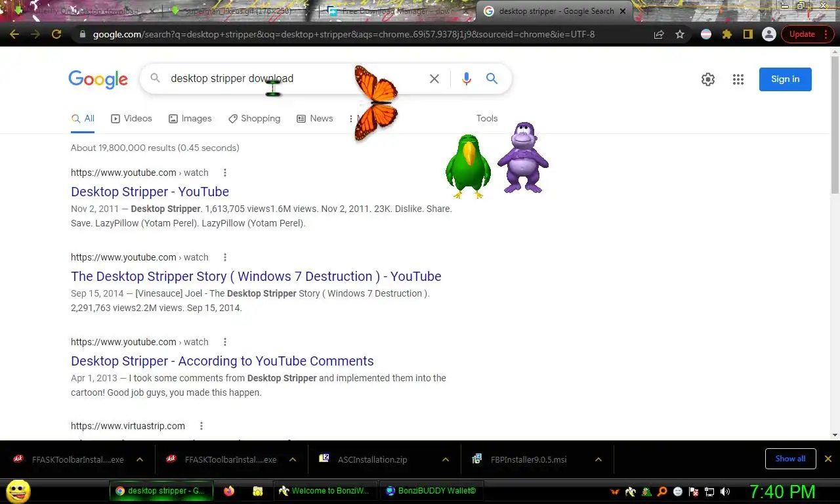840x504 pixels.
Task: Open options for the second FFASKToolbarInstal download
Action: [293, 459]
